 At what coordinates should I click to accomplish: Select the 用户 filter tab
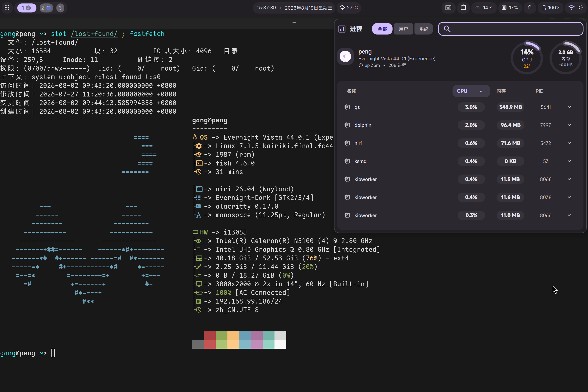coord(403,29)
